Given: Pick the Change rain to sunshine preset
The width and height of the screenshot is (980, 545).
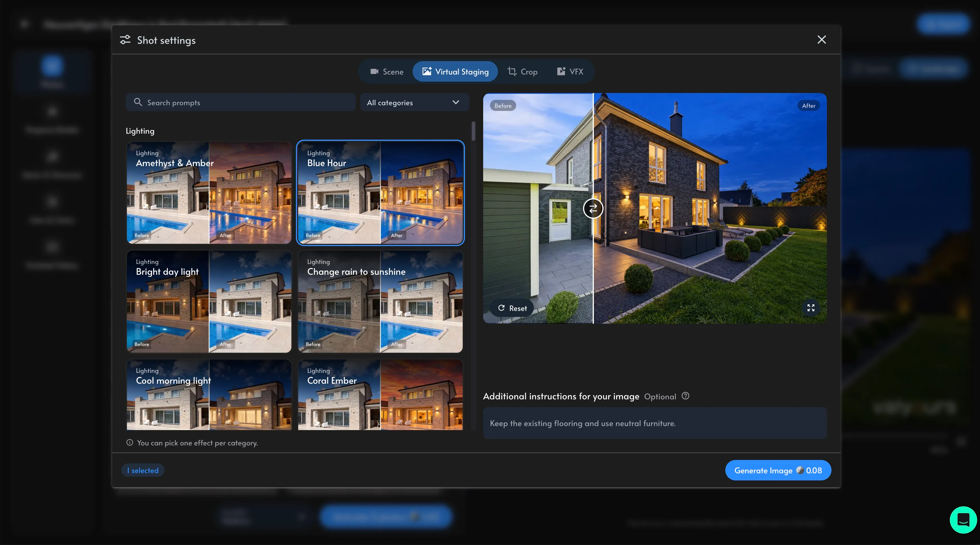Looking at the screenshot, I should pos(380,302).
